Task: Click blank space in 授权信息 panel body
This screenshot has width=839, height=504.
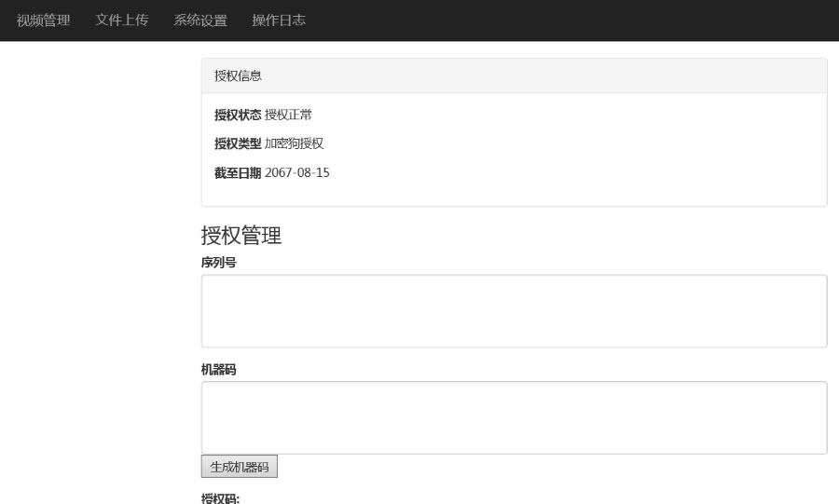Action: (578, 149)
